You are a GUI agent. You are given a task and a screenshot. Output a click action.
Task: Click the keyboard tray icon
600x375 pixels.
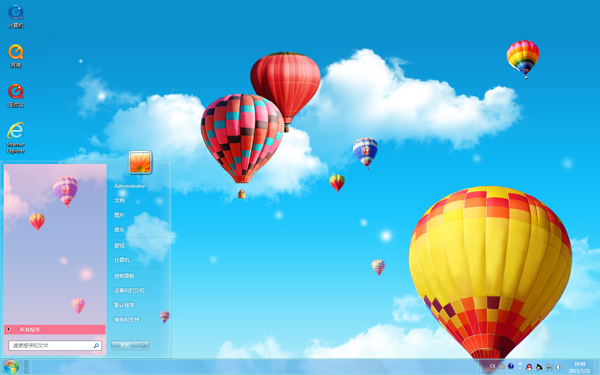(x=502, y=367)
